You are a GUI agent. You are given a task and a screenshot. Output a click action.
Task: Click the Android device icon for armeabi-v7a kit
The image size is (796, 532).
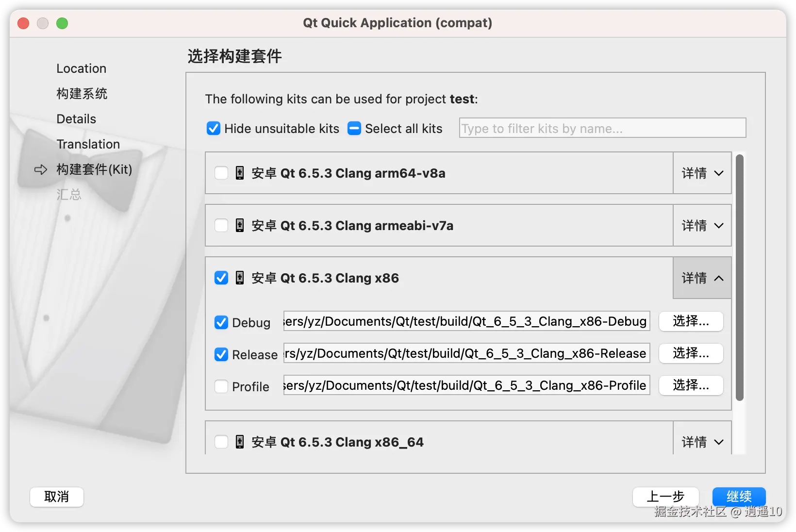[x=240, y=226]
